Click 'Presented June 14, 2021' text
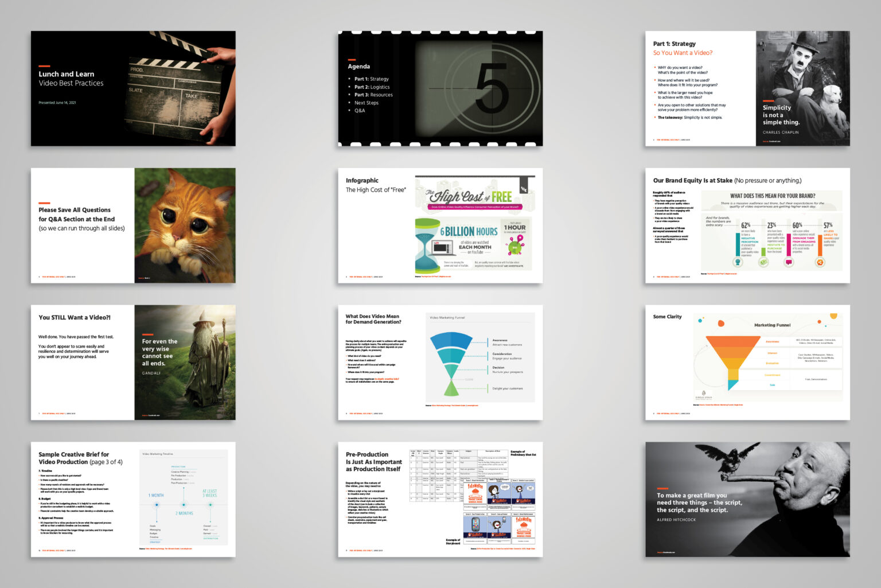The image size is (881, 588). tap(57, 103)
